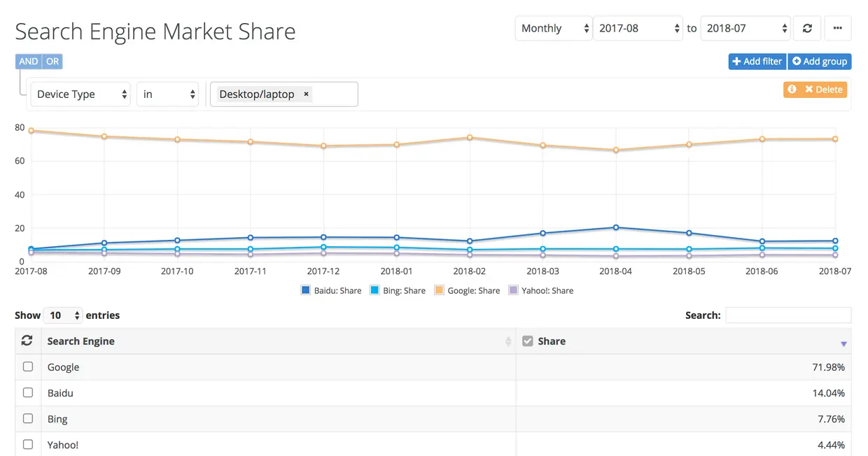
Task: Open the 2017-08 start date dropdown
Action: 638,29
